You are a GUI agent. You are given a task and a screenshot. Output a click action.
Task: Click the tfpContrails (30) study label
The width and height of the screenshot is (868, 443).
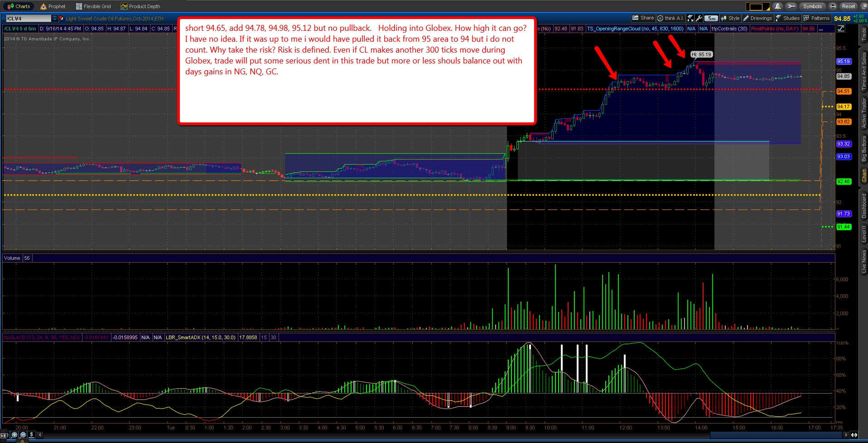tap(729, 29)
